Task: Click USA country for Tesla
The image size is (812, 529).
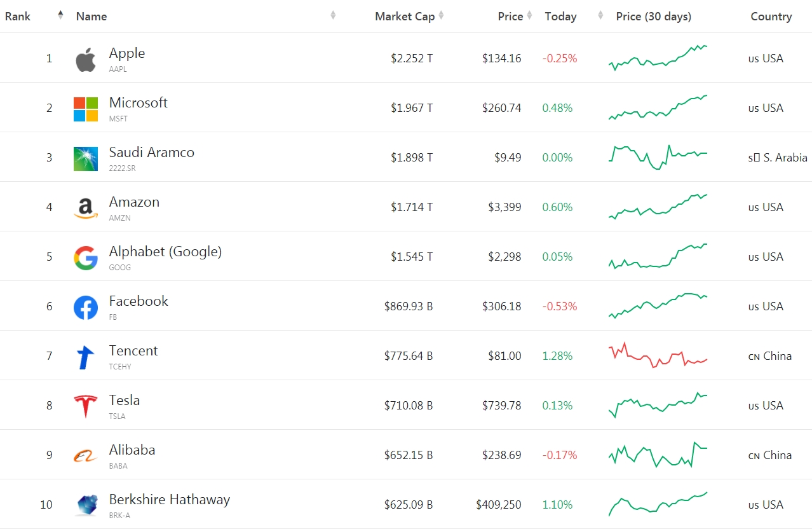Action: (x=766, y=406)
